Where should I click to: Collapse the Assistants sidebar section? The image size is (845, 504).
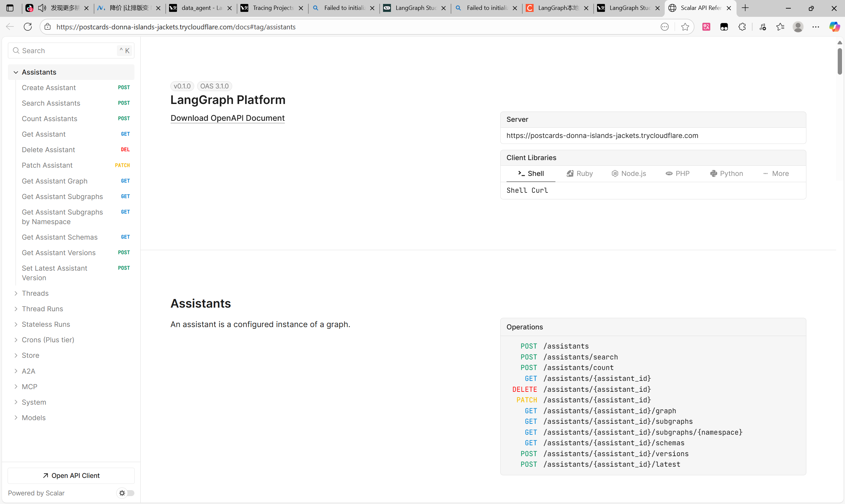16,72
